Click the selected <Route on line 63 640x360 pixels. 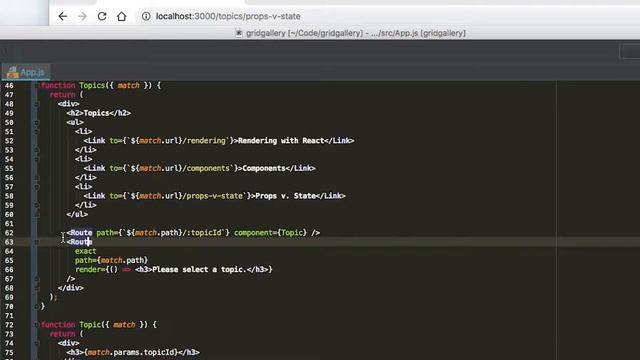tap(79, 242)
